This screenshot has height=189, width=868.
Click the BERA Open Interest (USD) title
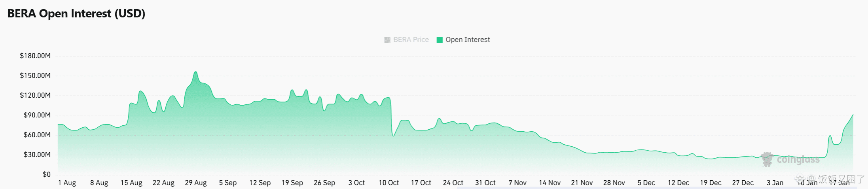pos(76,14)
